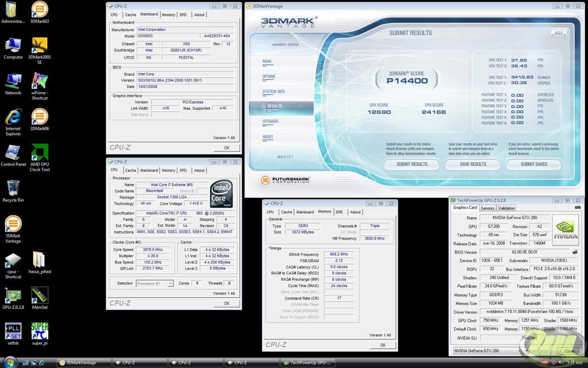Click the Help button in 3DMark Vantage
This screenshot has height=368, width=588.
point(558,33)
